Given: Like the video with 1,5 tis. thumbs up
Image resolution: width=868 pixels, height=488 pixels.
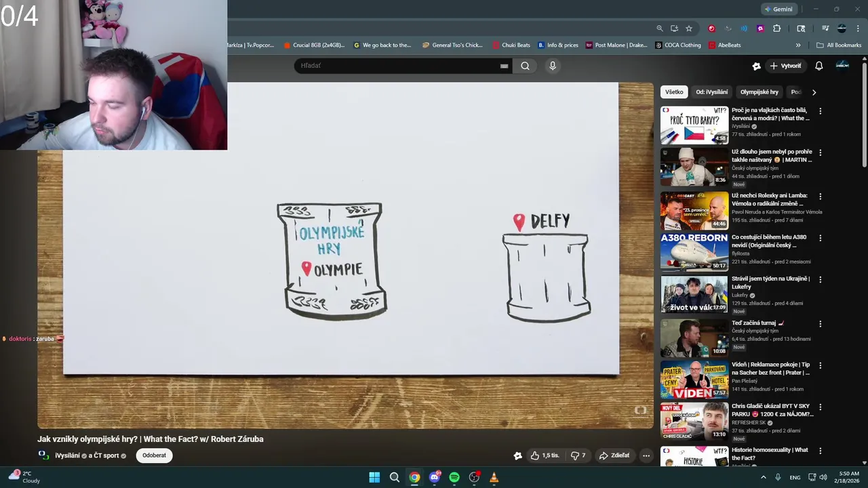Looking at the screenshot, I should point(545,455).
